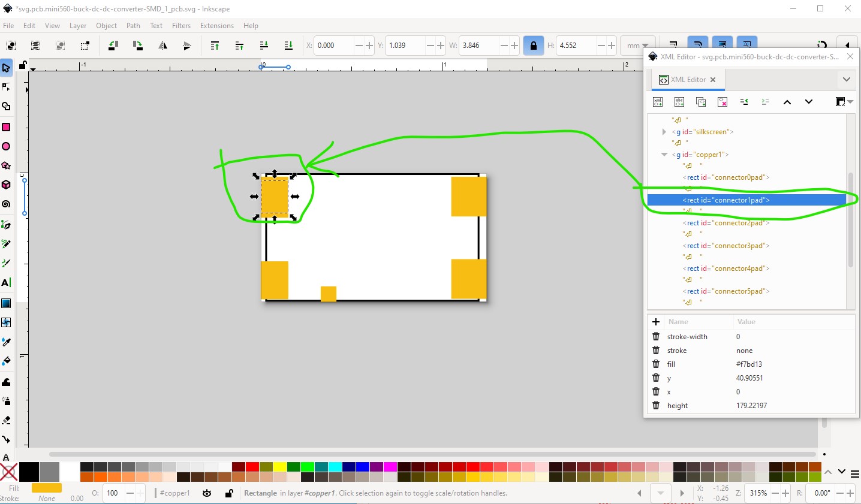This screenshot has height=504, width=861.
Task: Select the Rectangle tool in toolbox
Action: click(x=6, y=127)
